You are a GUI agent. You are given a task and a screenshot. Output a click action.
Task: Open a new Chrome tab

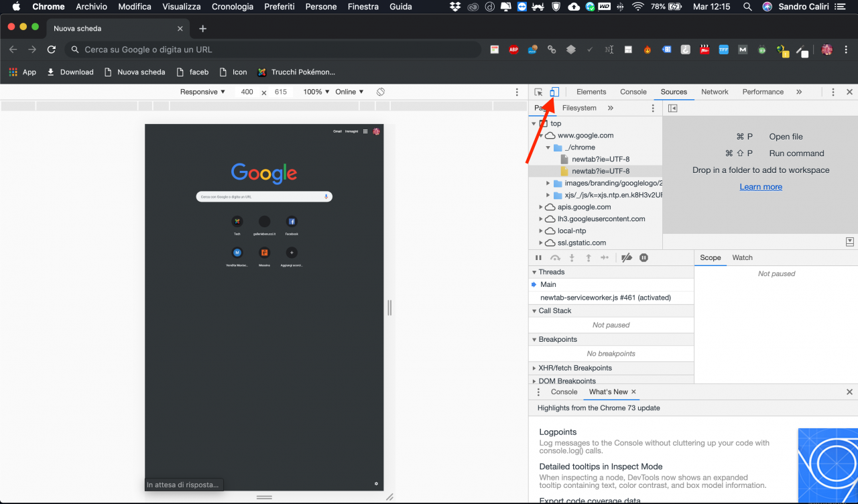pyautogui.click(x=203, y=29)
